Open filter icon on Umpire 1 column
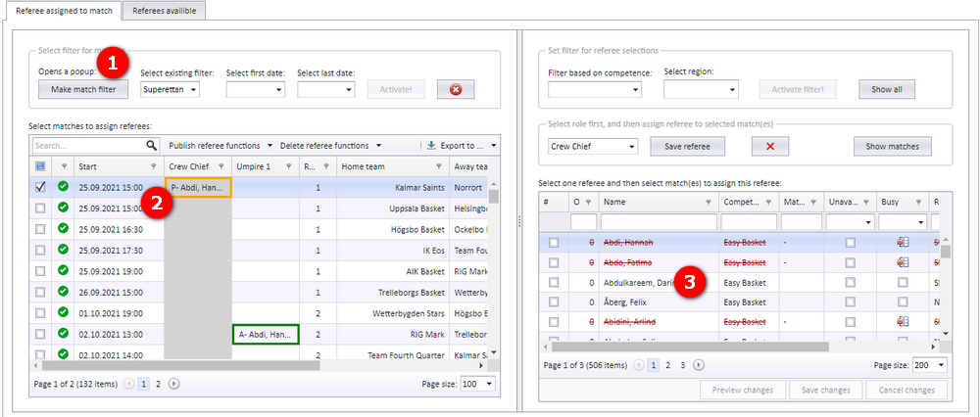 pos(288,166)
